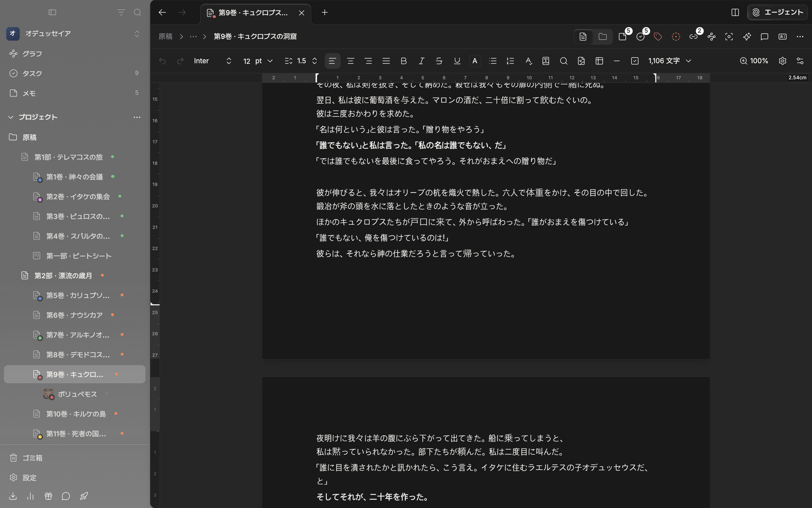Toggle strikethrough formatting
This screenshot has height=508, width=812.
tap(439, 61)
